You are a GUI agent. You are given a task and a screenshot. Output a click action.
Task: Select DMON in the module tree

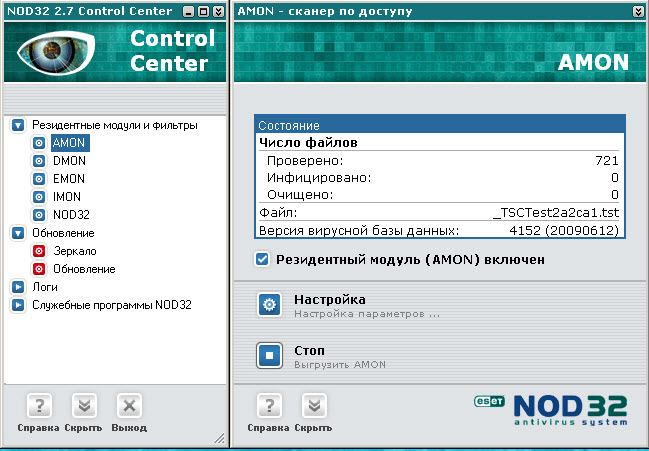tap(69, 161)
